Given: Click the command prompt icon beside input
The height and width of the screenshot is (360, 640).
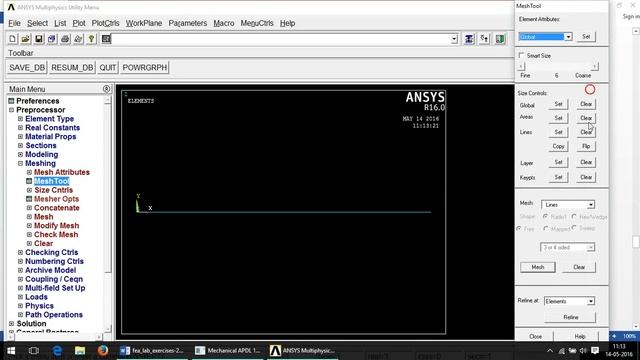Looking at the screenshot, I should pos(106,39).
